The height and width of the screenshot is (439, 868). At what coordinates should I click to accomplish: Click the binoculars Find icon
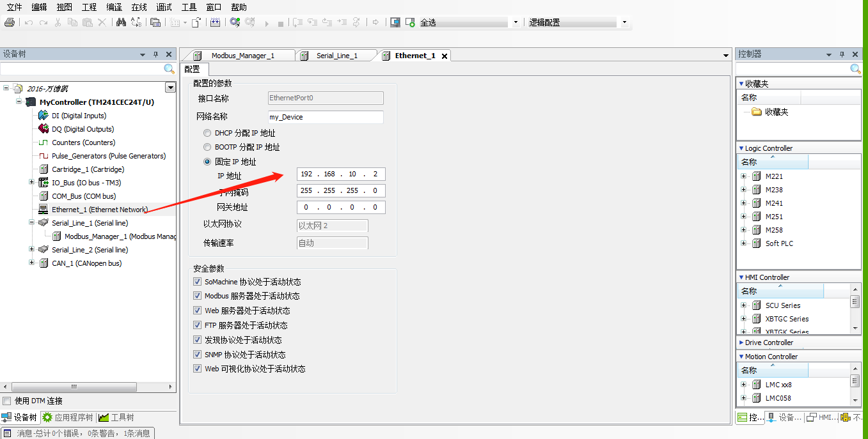pyautogui.click(x=120, y=22)
